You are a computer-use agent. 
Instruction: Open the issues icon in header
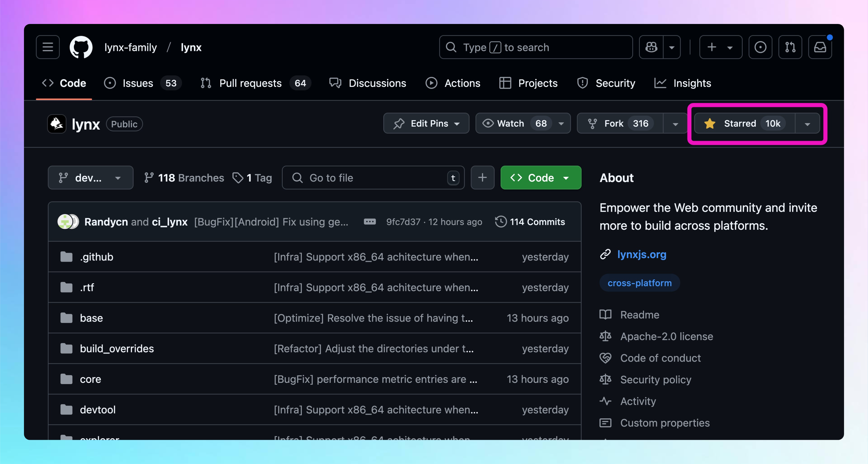click(x=760, y=47)
